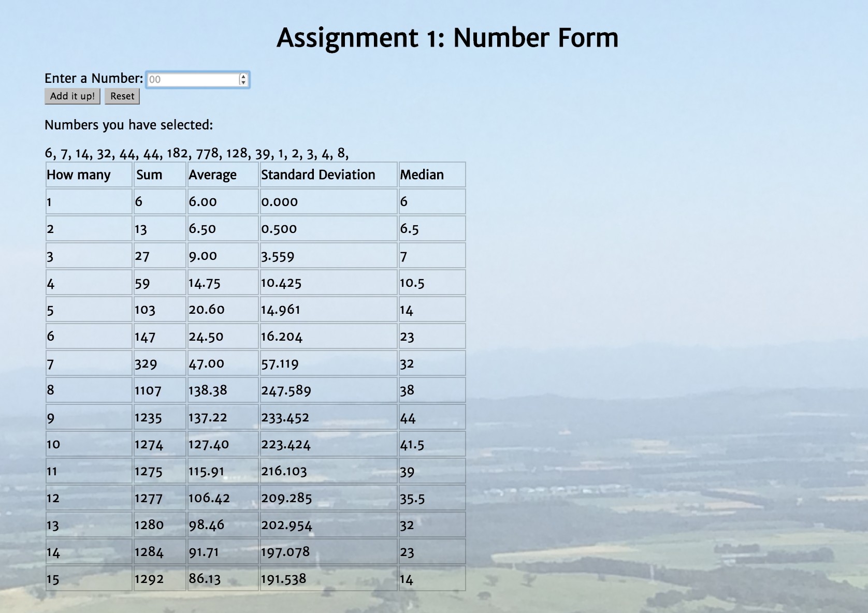Image resolution: width=868 pixels, height=613 pixels.
Task: Click the standard deviation cell 0.500
Action: pyautogui.click(x=328, y=228)
